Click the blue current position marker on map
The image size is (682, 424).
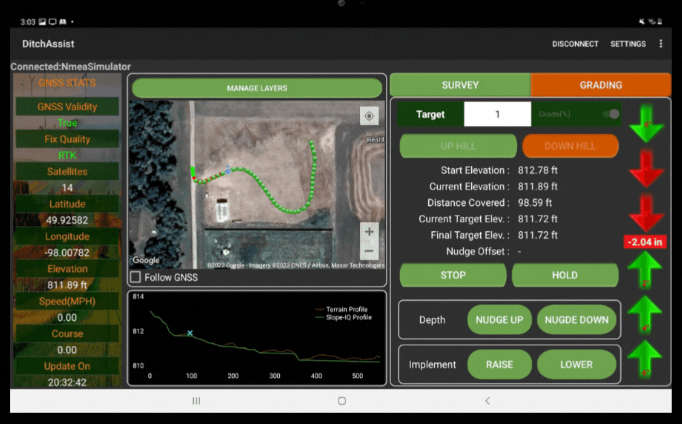[228, 170]
